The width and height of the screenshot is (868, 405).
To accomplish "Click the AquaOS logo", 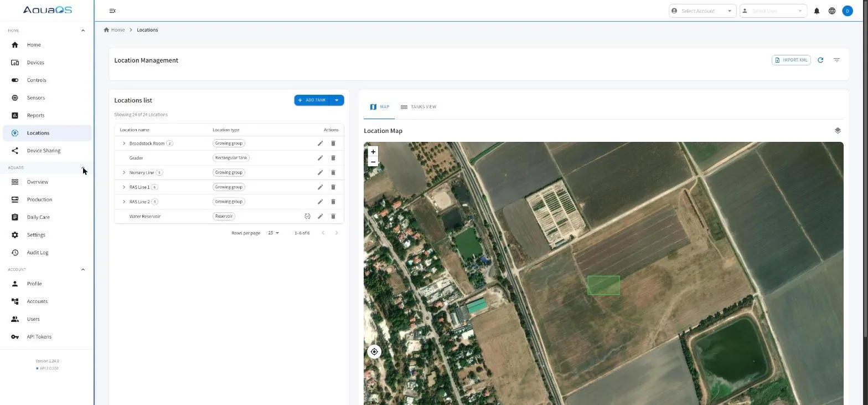I will pos(47,10).
